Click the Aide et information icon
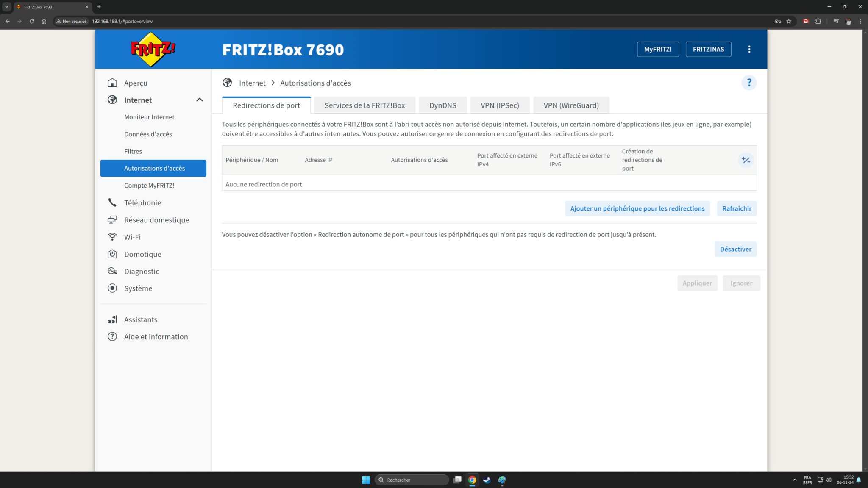The image size is (868, 488). 112,337
